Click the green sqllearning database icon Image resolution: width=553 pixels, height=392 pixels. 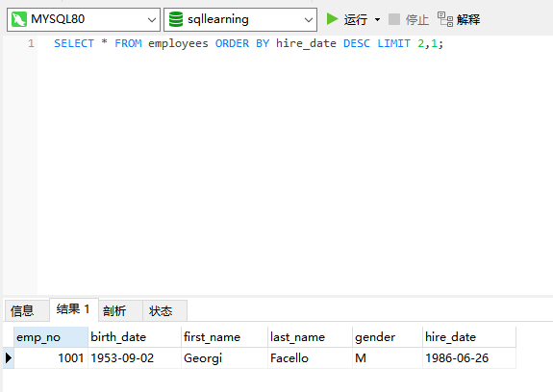(x=176, y=19)
